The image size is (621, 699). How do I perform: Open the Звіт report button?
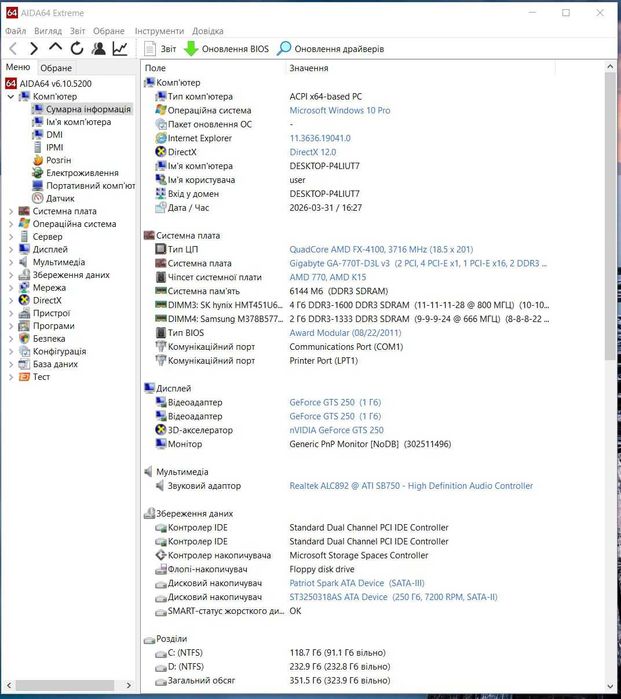point(160,49)
